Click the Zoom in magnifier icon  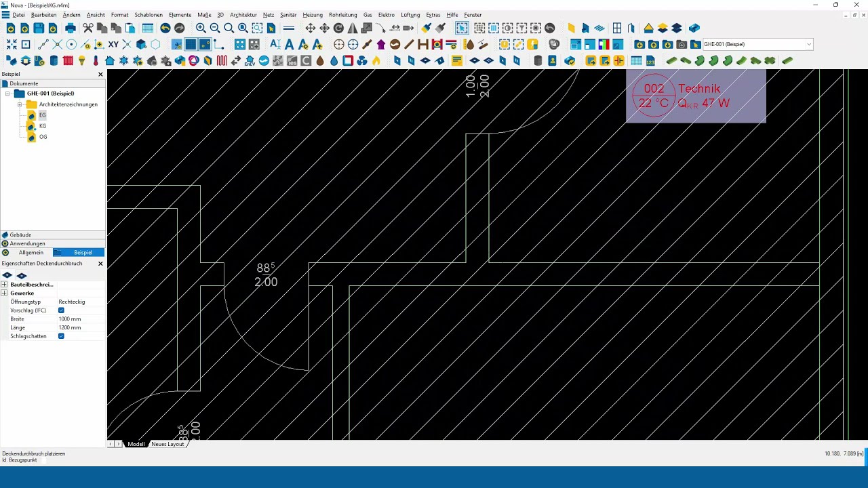201,28
